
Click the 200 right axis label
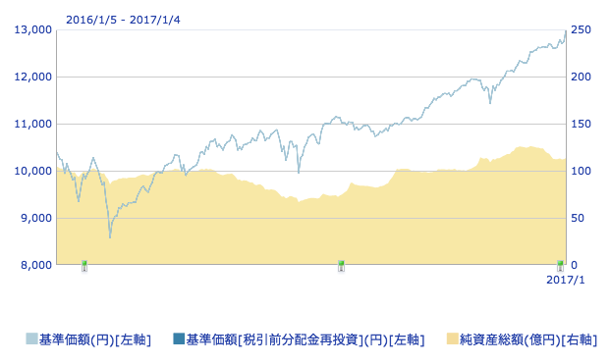pos(581,77)
